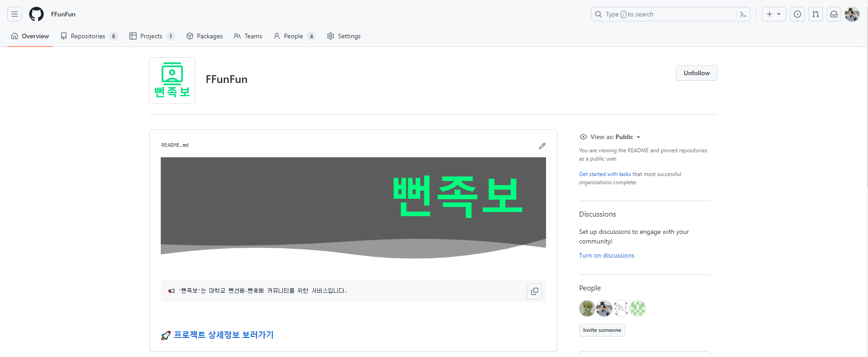
Task: Focus the Type / to search field
Action: 670,14
